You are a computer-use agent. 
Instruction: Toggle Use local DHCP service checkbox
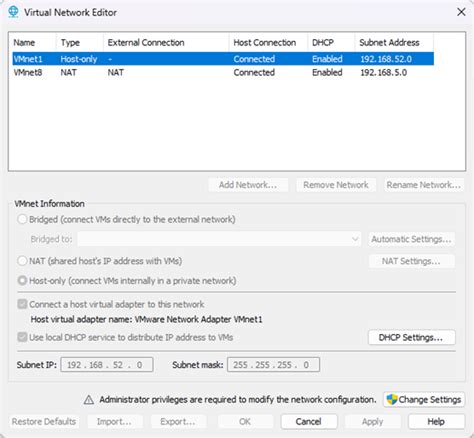(x=22, y=337)
